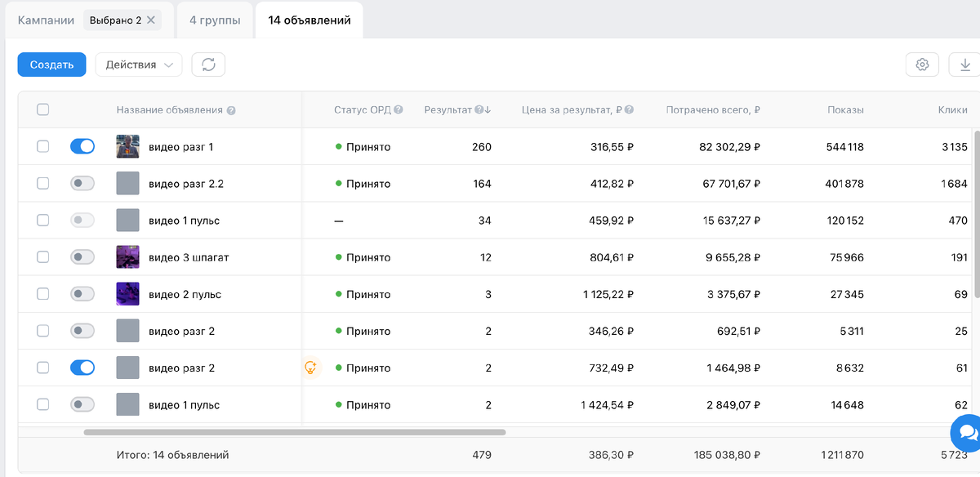Screen dimensions: 980x477
Task: Enable the видео разг 2.2 ad toggle
Action: click(x=82, y=184)
